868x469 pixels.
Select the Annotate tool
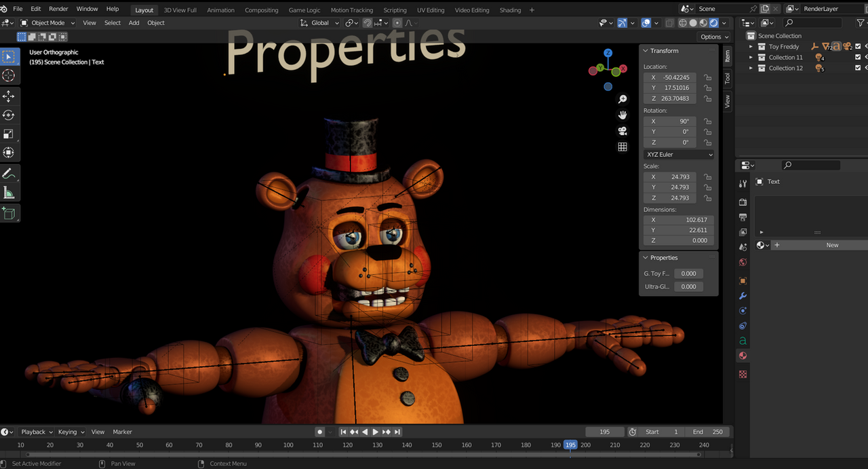pos(9,174)
